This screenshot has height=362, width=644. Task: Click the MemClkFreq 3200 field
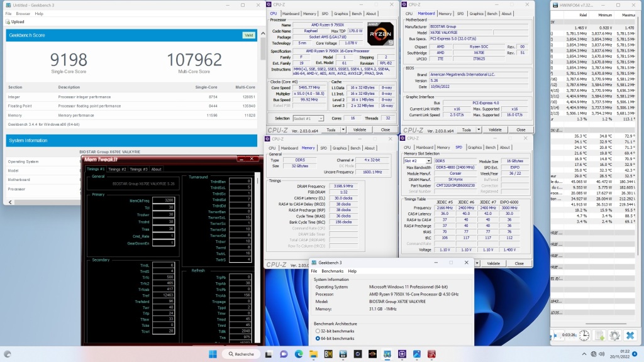point(164,200)
